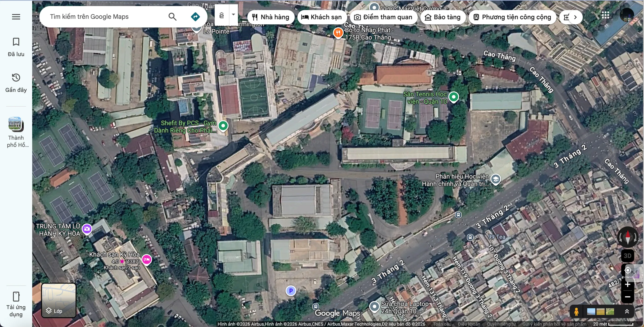Select Phương tiện công cộng chip
This screenshot has width=644, height=327.
pos(512,17)
